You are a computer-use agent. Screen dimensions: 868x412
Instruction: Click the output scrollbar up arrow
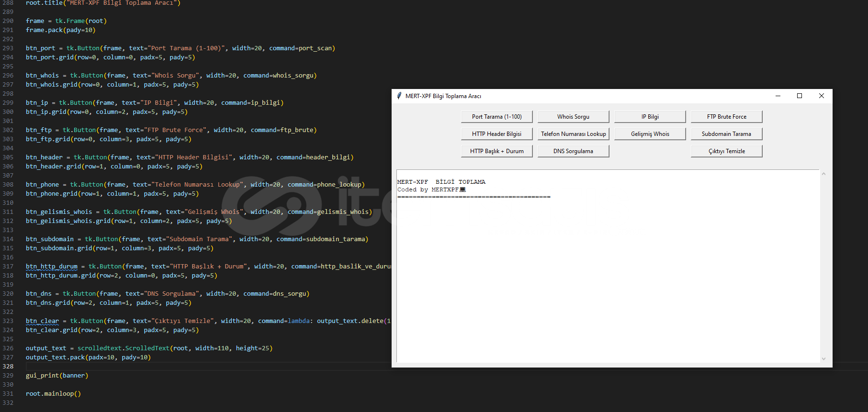click(x=823, y=174)
